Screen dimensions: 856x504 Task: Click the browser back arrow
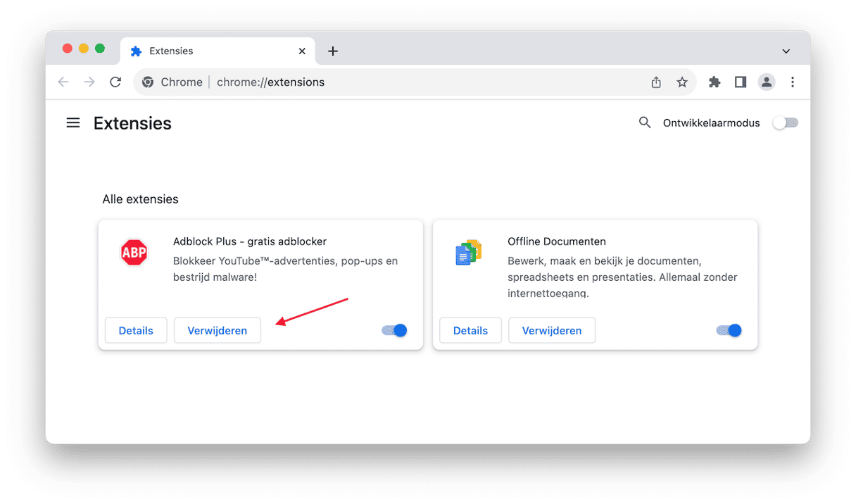click(63, 82)
